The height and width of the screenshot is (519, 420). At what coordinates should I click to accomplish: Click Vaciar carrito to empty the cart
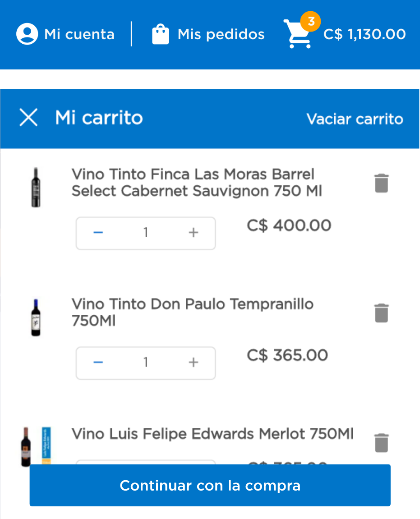click(x=355, y=119)
